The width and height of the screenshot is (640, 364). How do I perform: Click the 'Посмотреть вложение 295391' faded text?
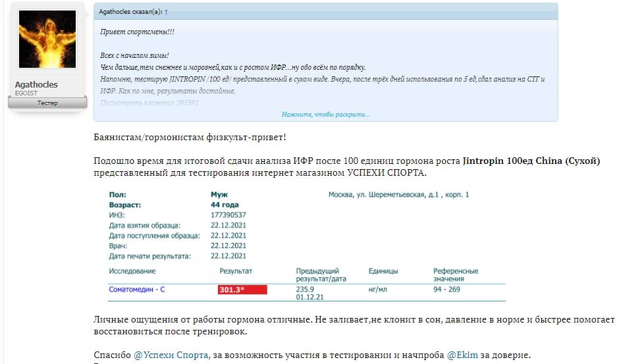click(x=149, y=103)
